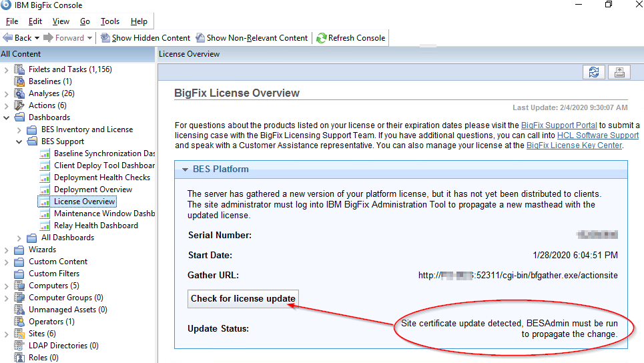
Task: Select the Custom Content folder icon
Action: (19, 262)
